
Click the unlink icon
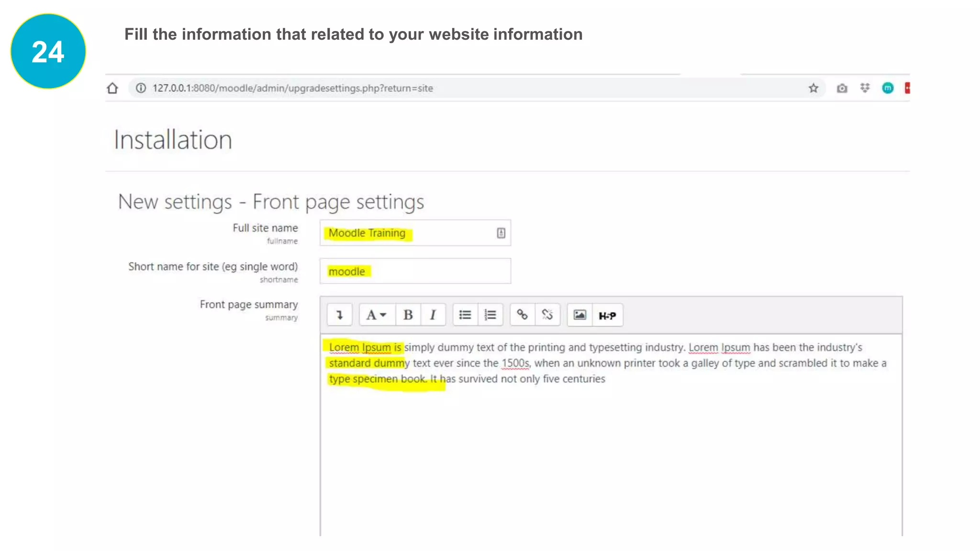[x=547, y=315]
